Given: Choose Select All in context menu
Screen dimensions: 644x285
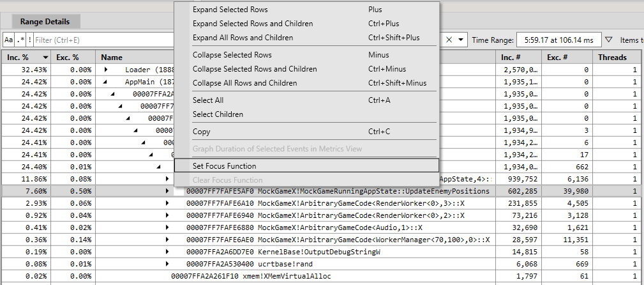Looking at the screenshot, I should click(x=307, y=100).
